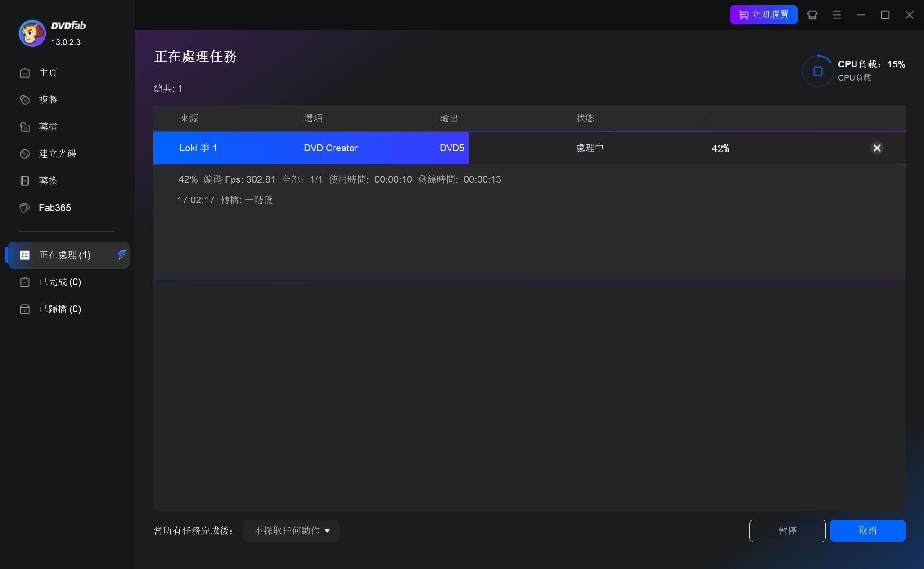Open the 複製 copy module
Screen dimensions: 924x569
click(48, 100)
